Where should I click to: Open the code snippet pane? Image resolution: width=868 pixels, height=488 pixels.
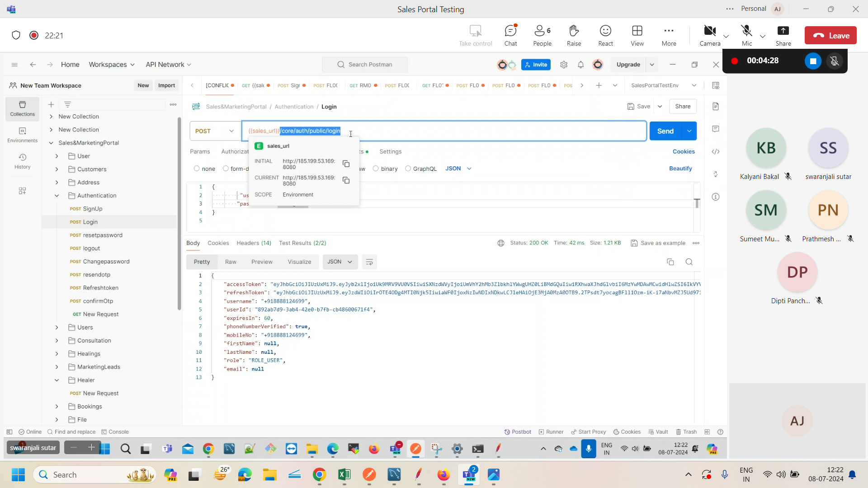[715, 151]
